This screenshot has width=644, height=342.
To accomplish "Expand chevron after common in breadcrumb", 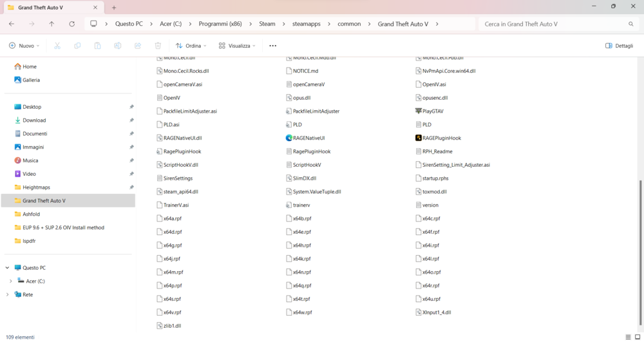I will coord(369,24).
